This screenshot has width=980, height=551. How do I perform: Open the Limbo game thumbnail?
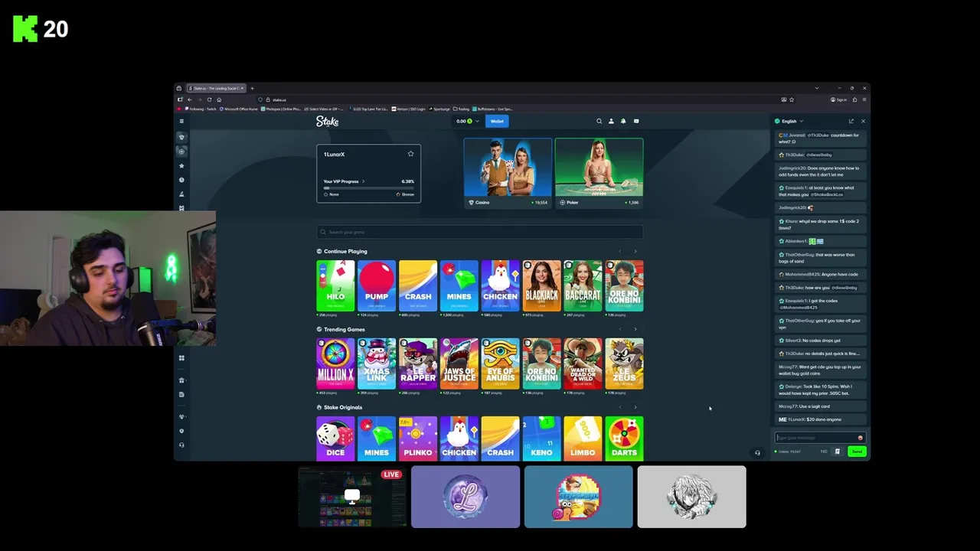click(x=583, y=439)
